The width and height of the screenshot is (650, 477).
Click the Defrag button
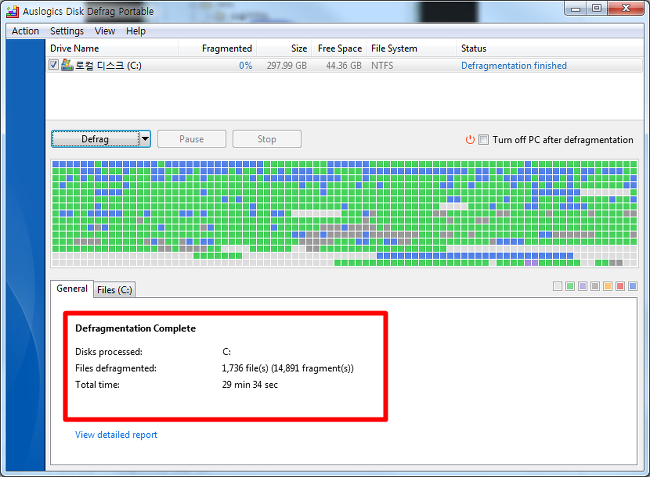point(95,139)
